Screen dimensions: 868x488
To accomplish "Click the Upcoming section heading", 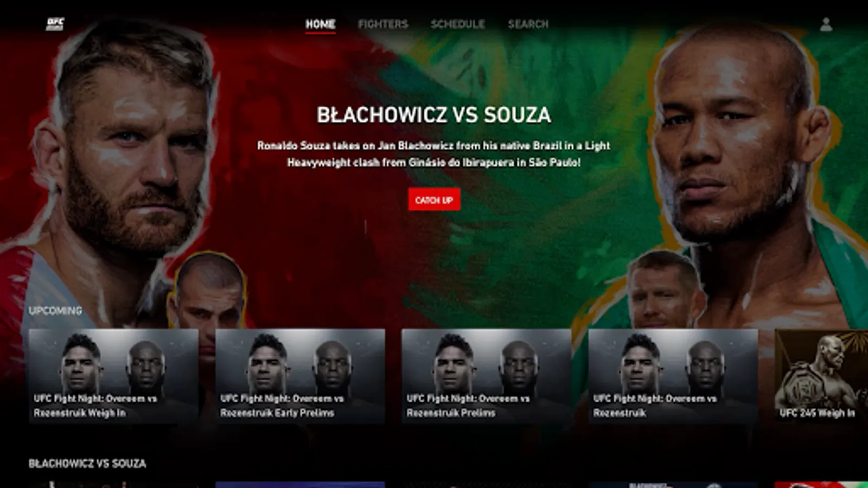I will point(55,311).
